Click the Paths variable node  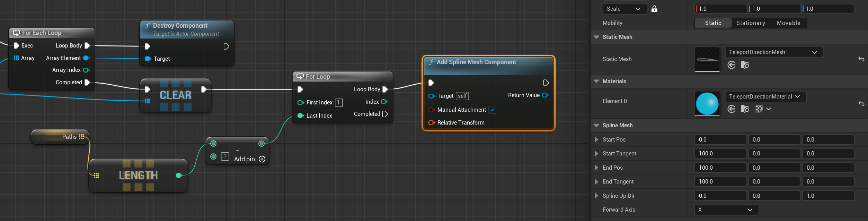coord(60,137)
